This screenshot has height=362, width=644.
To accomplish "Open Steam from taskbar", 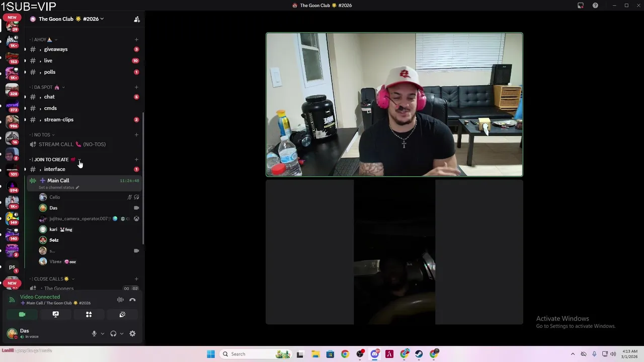I will (419, 354).
